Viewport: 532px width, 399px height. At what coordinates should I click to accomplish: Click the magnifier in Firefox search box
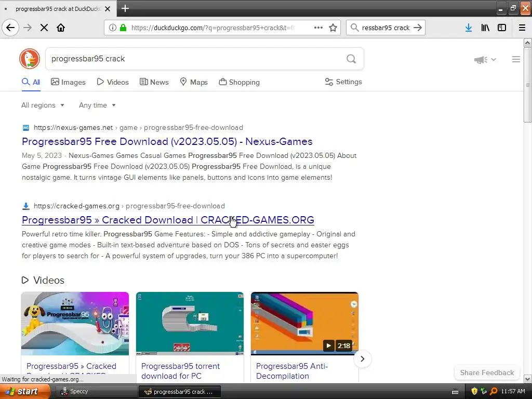click(354, 28)
